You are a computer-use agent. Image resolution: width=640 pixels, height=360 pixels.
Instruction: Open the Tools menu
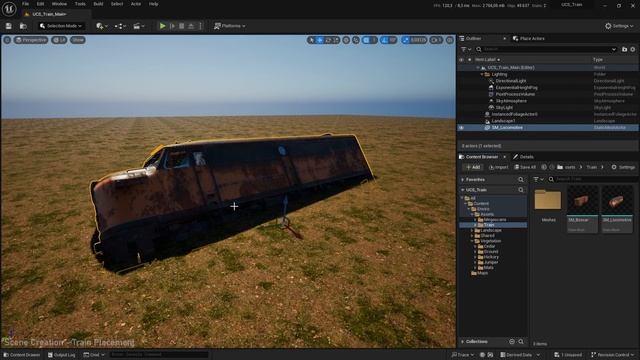click(80, 4)
